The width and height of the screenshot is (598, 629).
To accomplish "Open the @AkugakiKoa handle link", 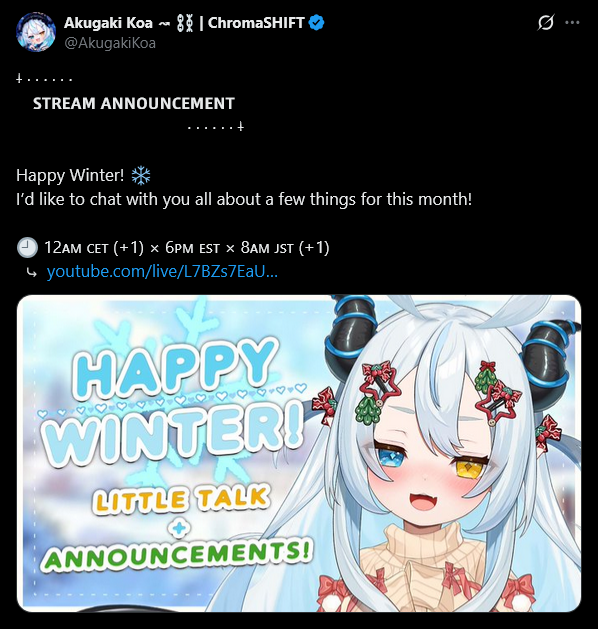I will point(110,43).
